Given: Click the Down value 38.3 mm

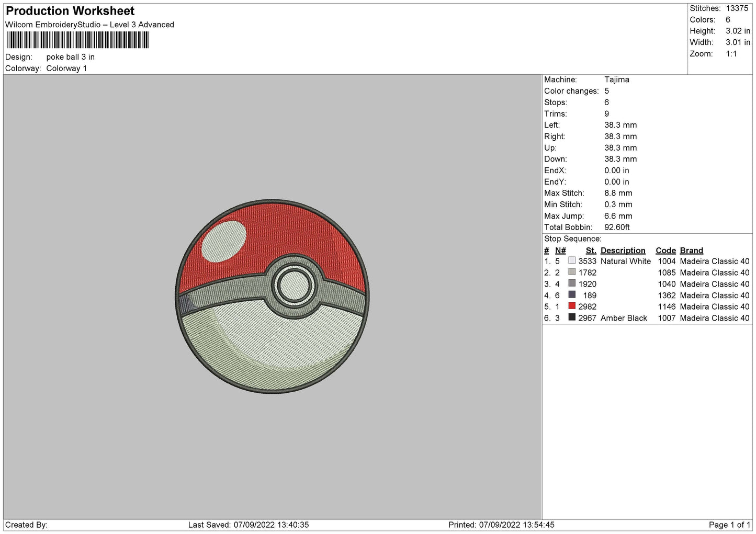Looking at the screenshot, I should (x=620, y=159).
